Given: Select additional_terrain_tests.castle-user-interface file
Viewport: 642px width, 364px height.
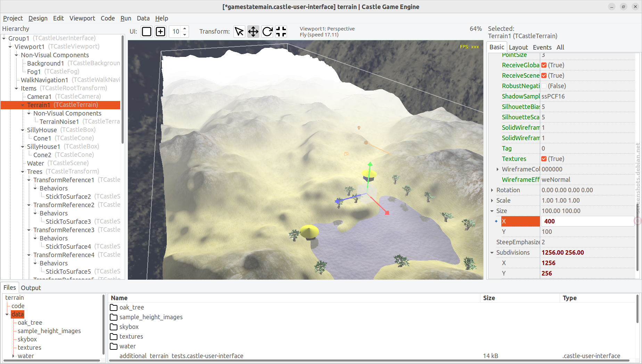Looking at the screenshot, I should [x=181, y=356].
